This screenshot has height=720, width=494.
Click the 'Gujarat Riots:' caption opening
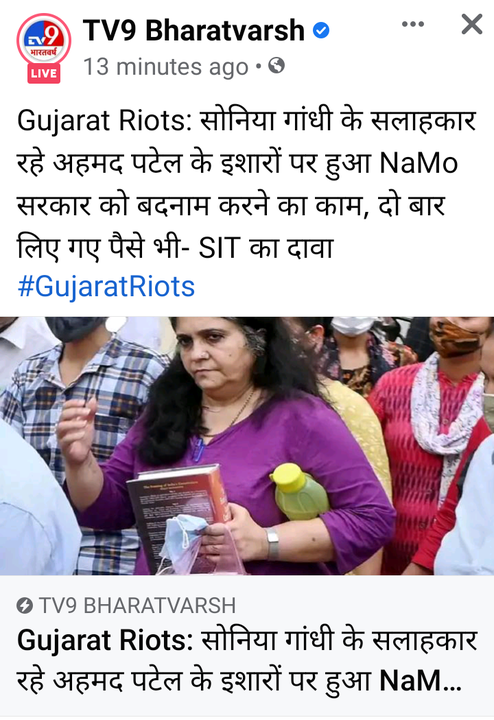click(x=104, y=122)
